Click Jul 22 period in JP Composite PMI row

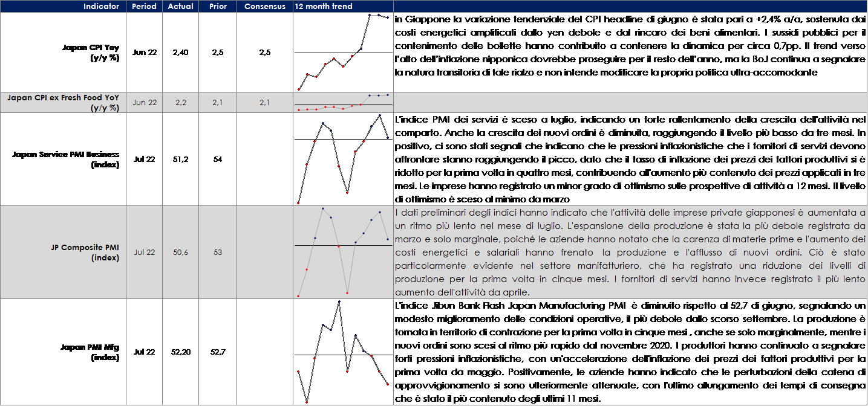tap(145, 253)
